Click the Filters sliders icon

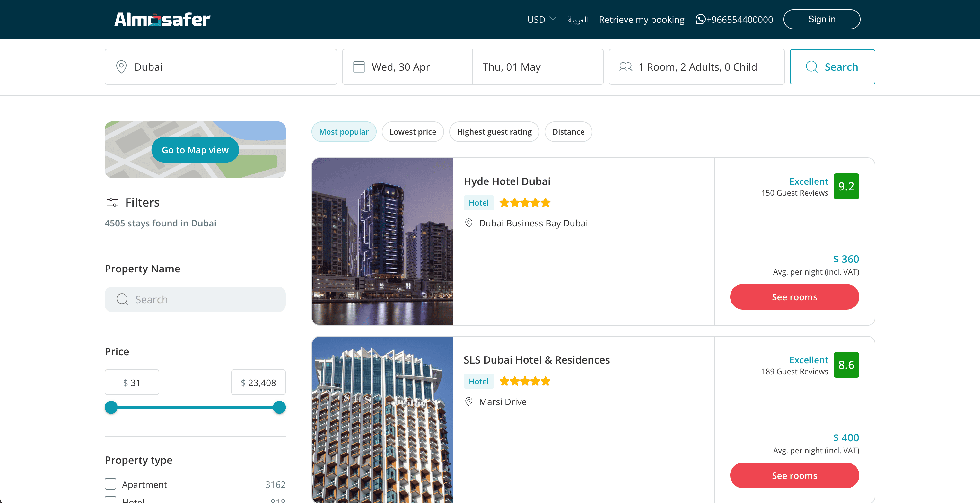point(112,202)
